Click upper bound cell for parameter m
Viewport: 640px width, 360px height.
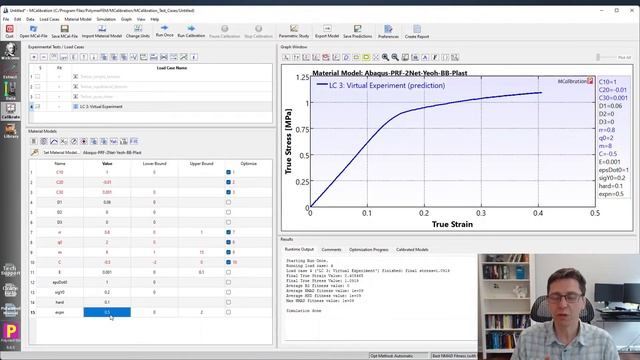pos(201,252)
